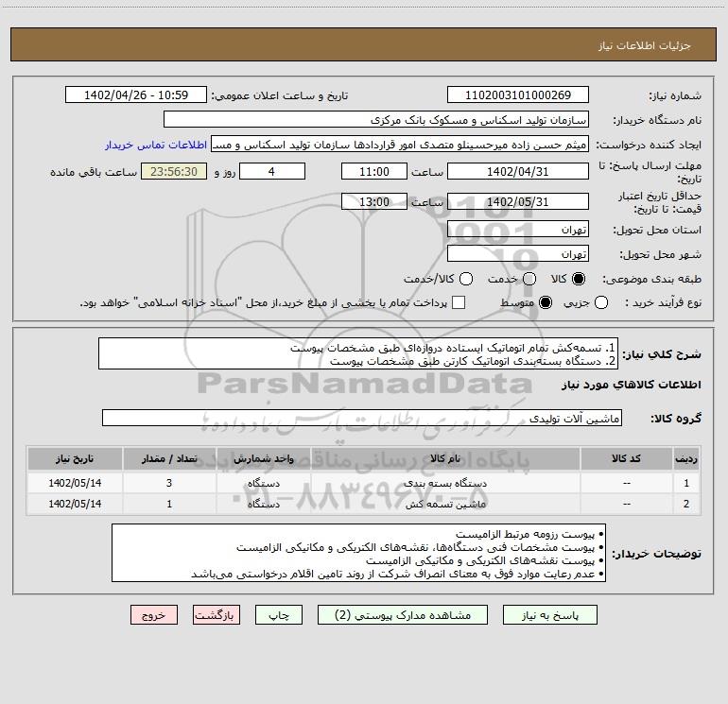Screen dimensions: 728x704
Task: Open the اطلاعات تماس خریدار link
Action: coord(156,145)
